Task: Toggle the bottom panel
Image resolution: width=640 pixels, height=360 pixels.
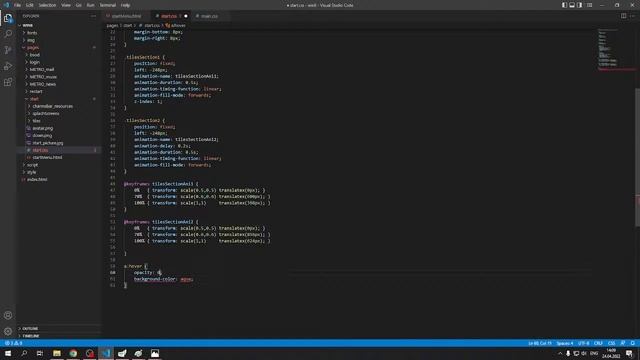Action: pos(572,5)
